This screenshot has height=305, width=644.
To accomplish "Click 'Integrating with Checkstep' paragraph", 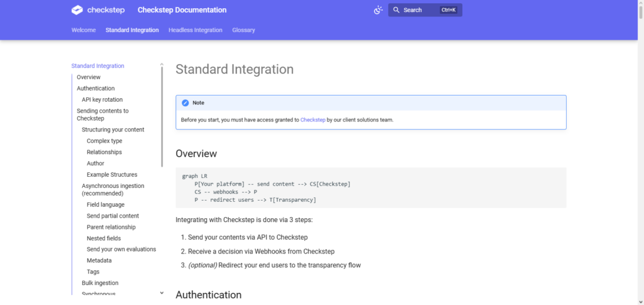I will (245, 219).
